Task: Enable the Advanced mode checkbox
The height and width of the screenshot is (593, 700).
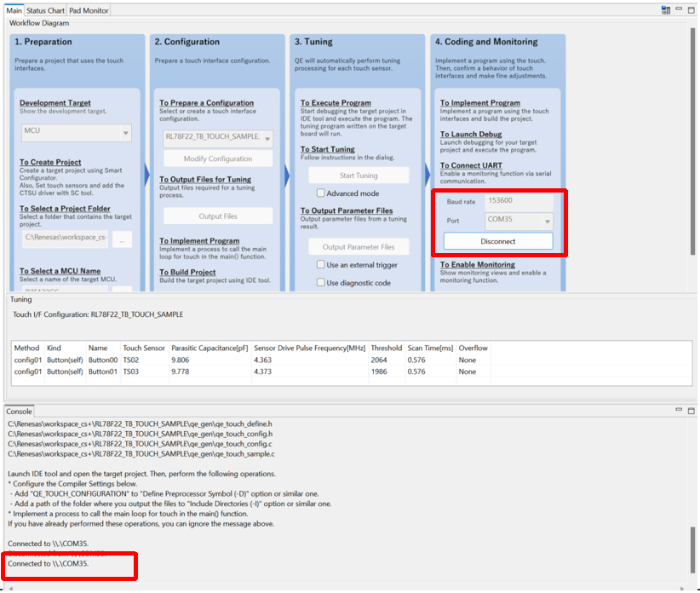Action: pos(321,193)
